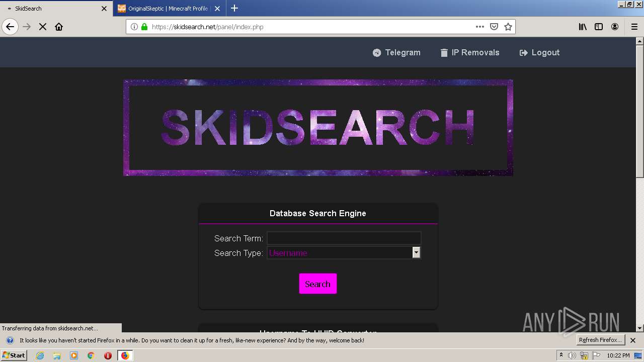Select the Firefox taskbar button
This screenshot has width=644, height=362.
125,355
